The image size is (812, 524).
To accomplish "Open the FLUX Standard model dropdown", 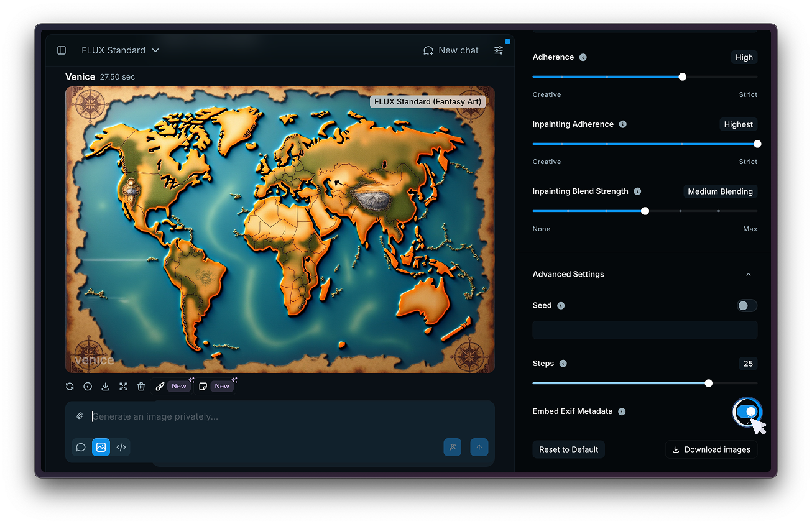I will point(120,50).
